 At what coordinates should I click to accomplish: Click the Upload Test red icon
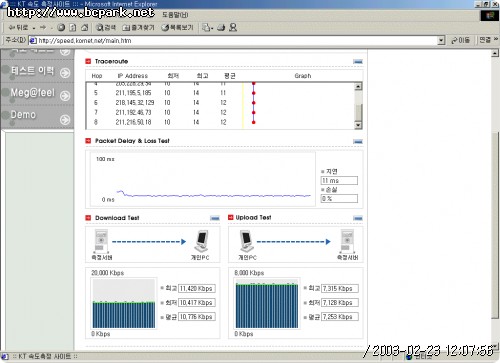pos(231,217)
